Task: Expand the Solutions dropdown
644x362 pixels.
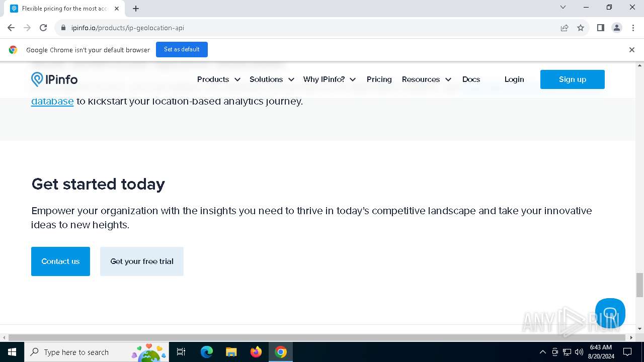Action: pyautogui.click(x=272, y=79)
